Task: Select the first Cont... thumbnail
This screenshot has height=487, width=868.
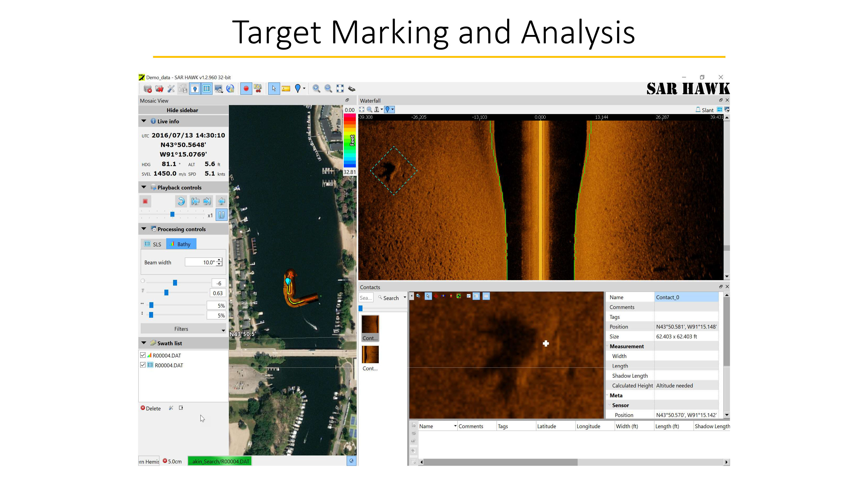Action: click(x=370, y=328)
